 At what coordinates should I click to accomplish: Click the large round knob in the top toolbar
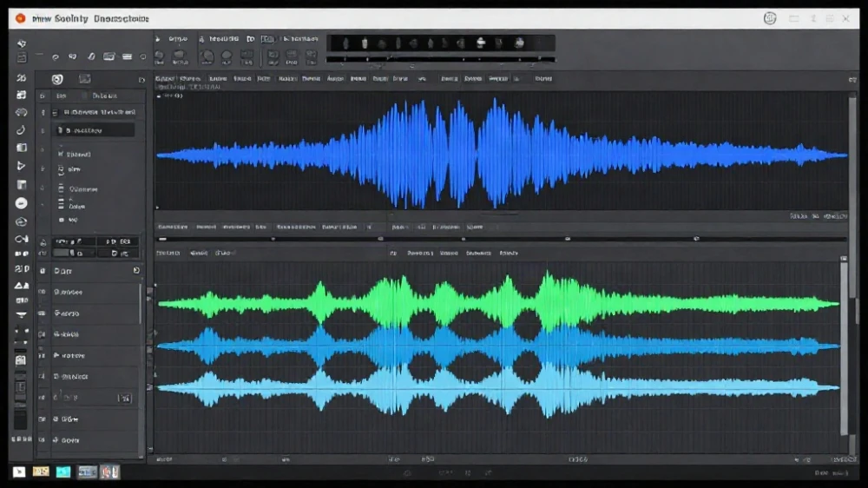tap(207, 56)
